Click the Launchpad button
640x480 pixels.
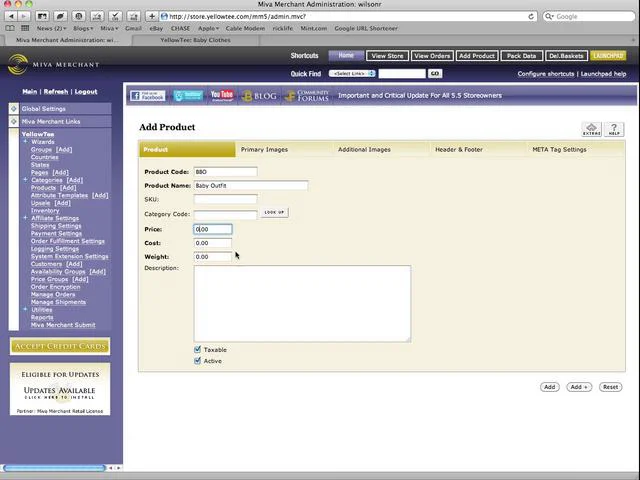(x=608, y=56)
